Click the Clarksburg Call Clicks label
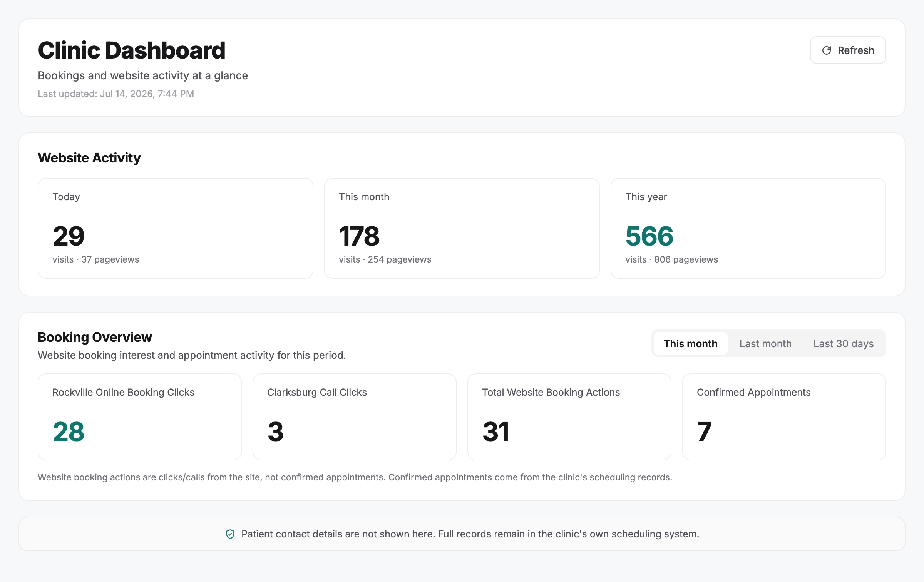The image size is (924, 582). pos(317,392)
